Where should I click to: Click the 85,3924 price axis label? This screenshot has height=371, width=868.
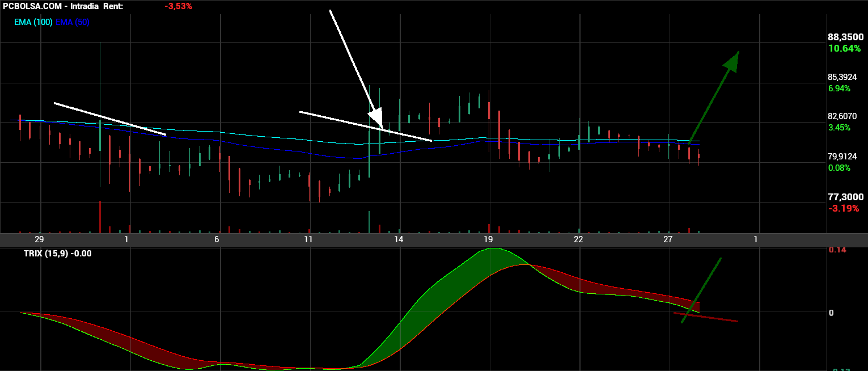coord(844,77)
